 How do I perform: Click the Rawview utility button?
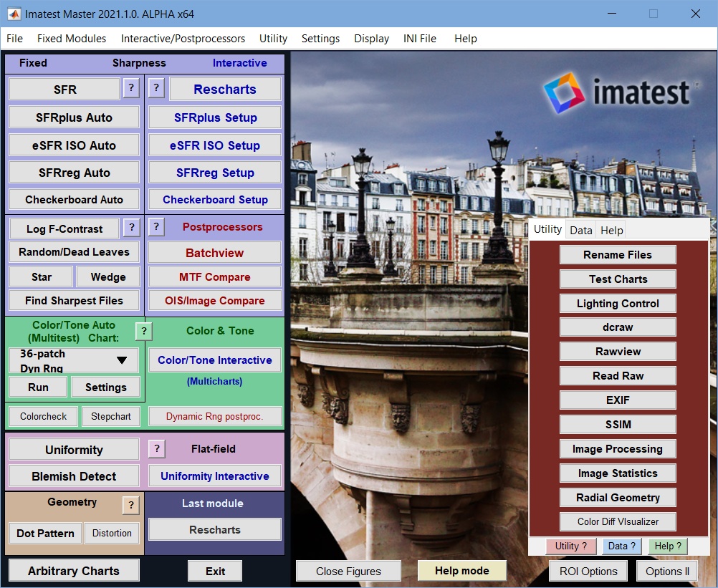pyautogui.click(x=618, y=352)
